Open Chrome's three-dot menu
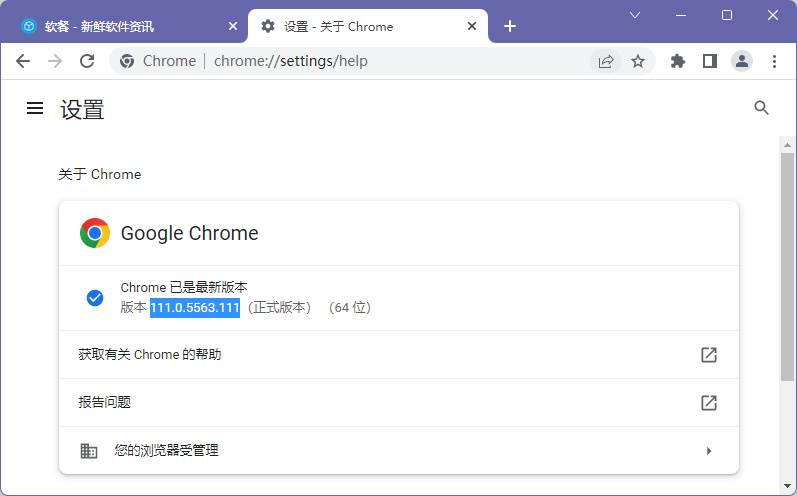This screenshot has width=797, height=496. coord(774,61)
